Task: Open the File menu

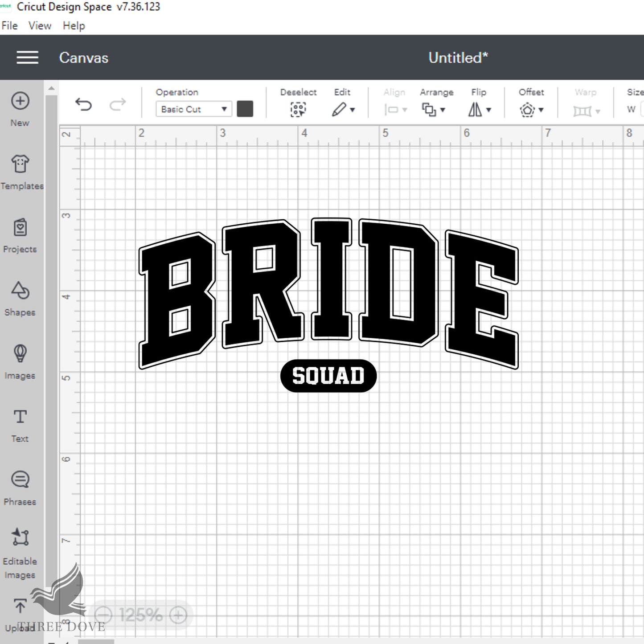Action: click(x=9, y=26)
